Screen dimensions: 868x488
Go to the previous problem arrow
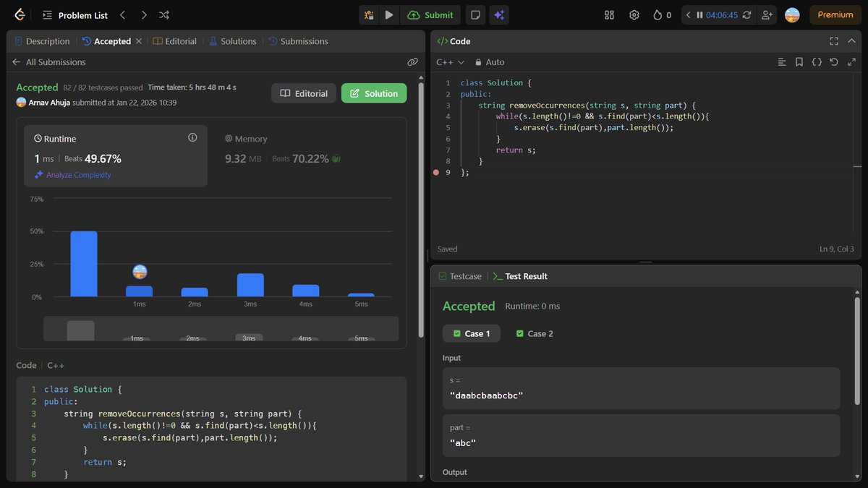click(122, 14)
